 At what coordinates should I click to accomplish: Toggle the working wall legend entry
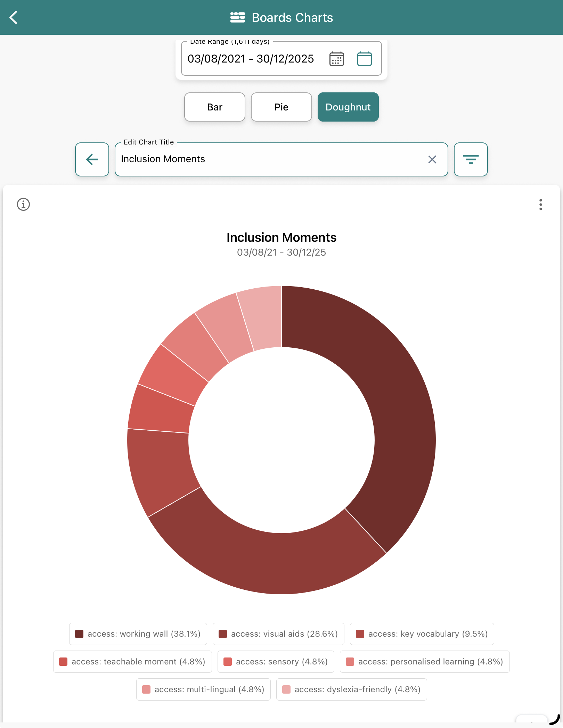[138, 634]
